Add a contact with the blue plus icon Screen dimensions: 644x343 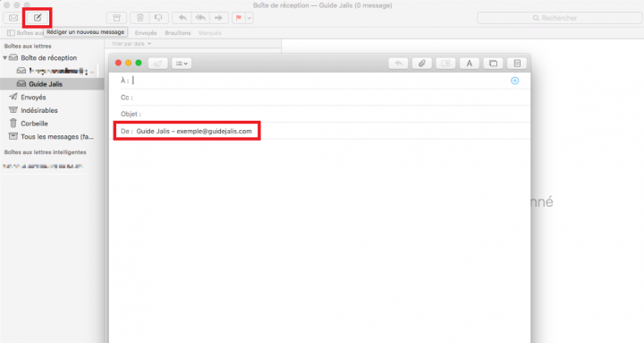[x=514, y=81]
